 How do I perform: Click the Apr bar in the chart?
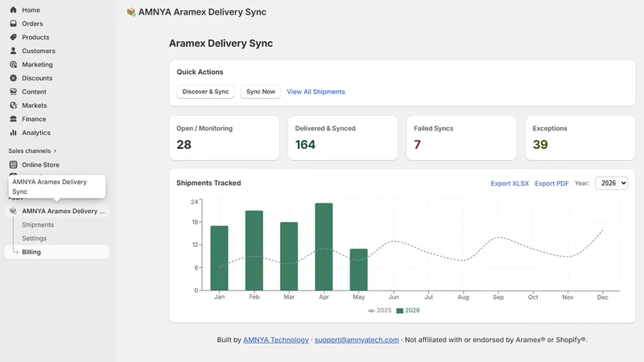coord(324,247)
